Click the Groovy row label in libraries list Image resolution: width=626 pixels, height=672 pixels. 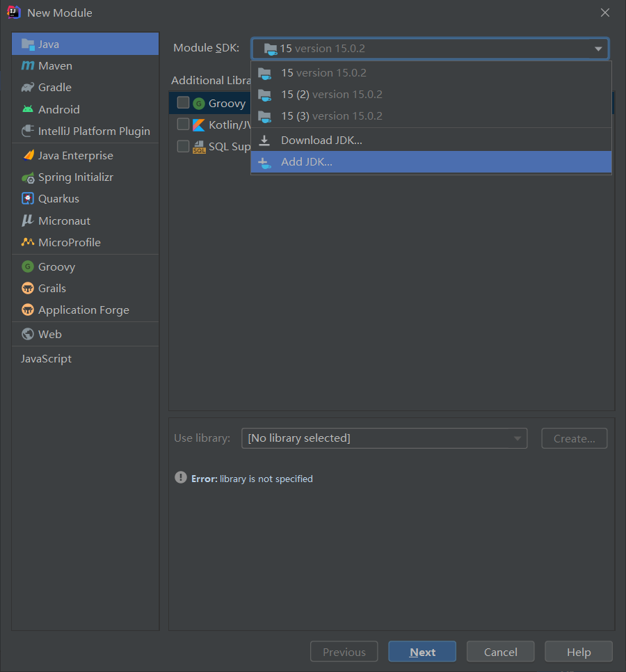click(x=227, y=103)
